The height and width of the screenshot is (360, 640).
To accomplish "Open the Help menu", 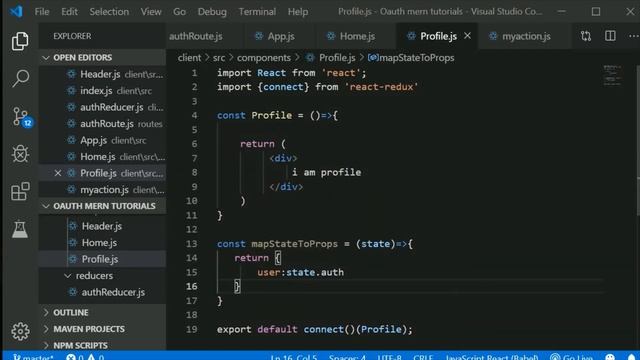I will click(x=298, y=11).
